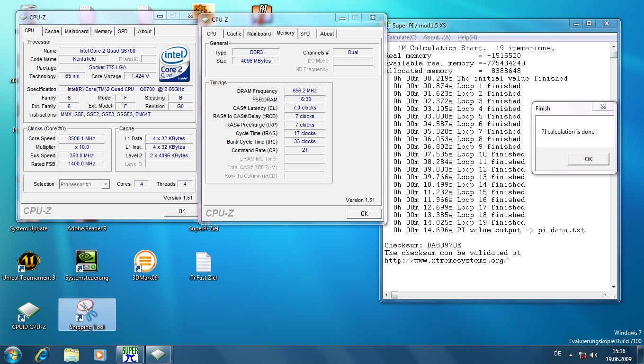Click the xtremesystems.org URL text
The image size is (644, 364).
coord(447,261)
